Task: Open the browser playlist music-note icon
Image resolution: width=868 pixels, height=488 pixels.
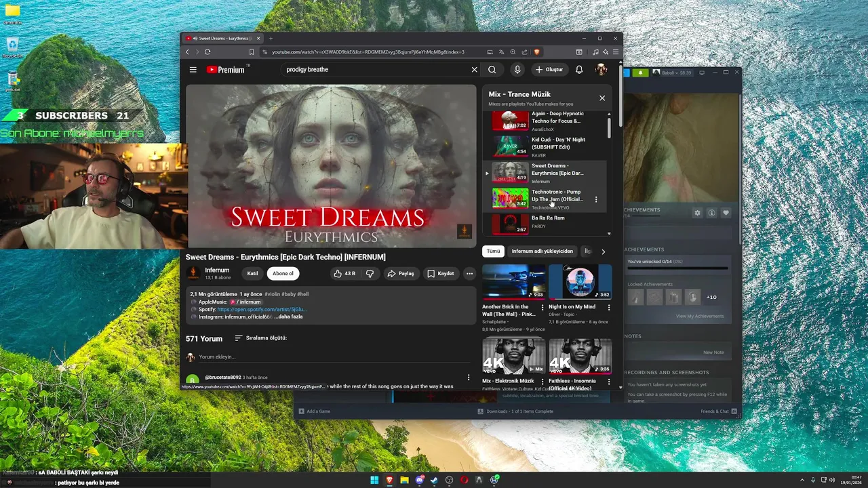Action: (x=595, y=52)
